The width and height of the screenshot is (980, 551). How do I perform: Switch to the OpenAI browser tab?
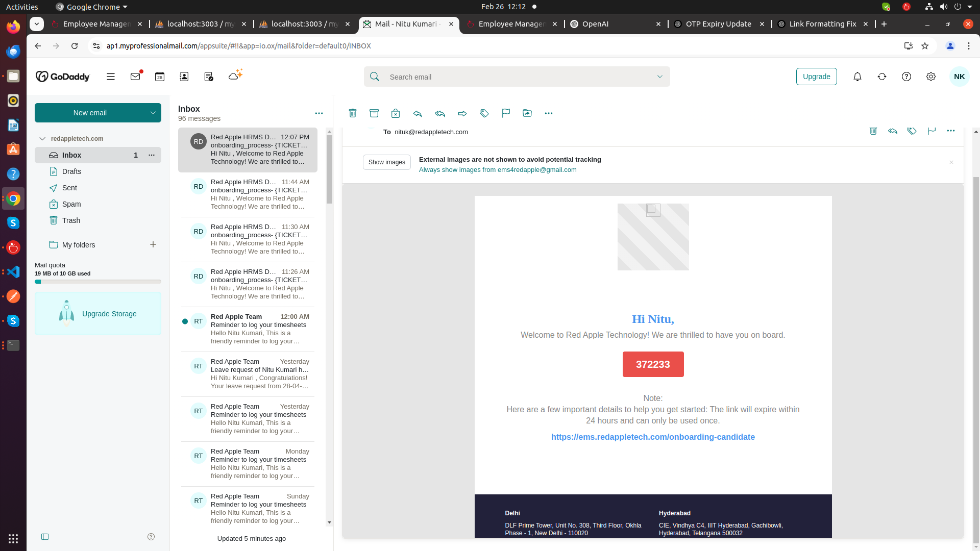[615, 24]
